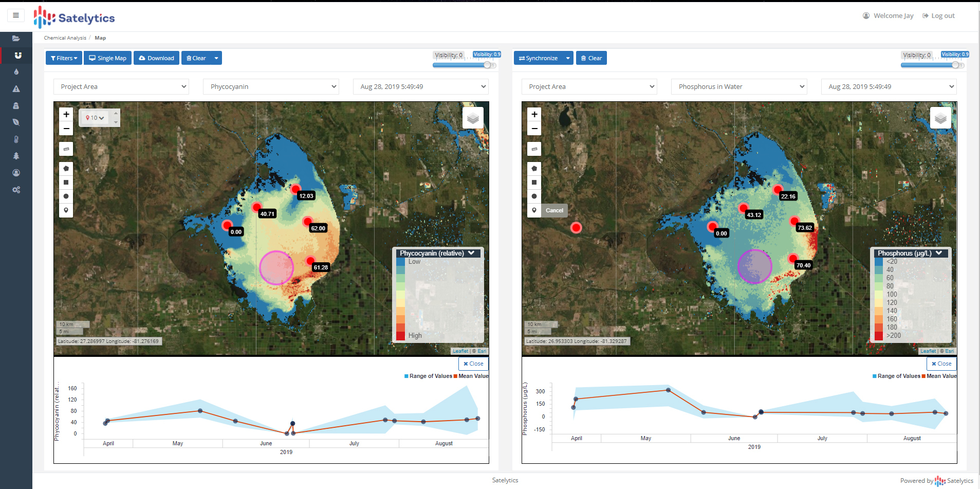
Task: Click the pink circle area on left map
Action: 276,267
